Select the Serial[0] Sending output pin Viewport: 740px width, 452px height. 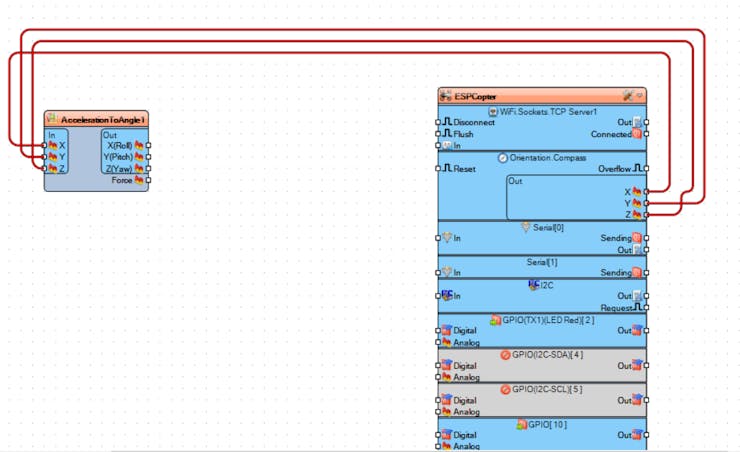647,238
